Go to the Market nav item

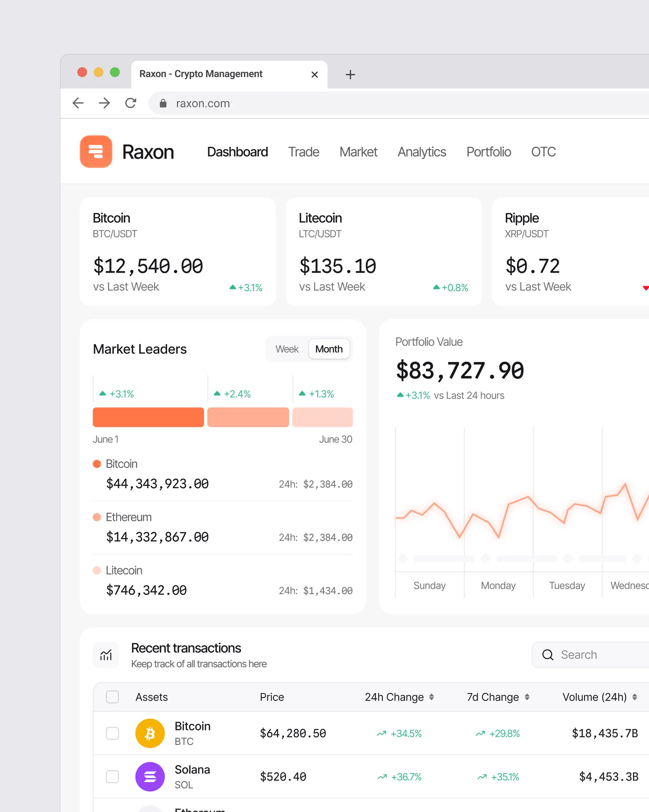tap(359, 152)
